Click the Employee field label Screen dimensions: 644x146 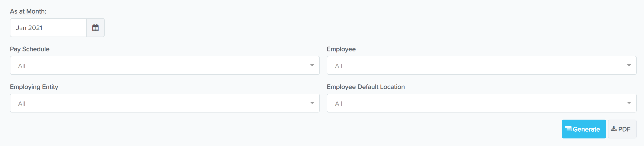coord(341,49)
